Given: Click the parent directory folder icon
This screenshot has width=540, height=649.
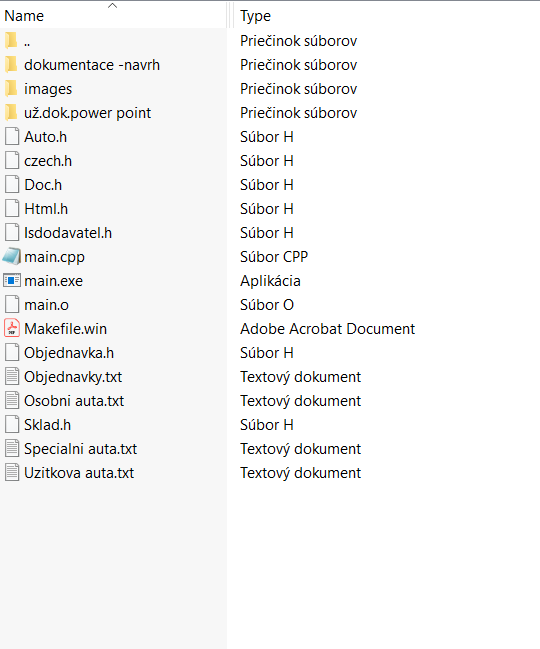Looking at the screenshot, I should point(12,41).
